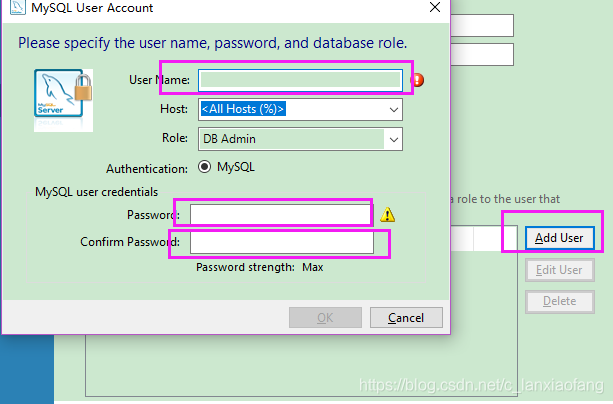Open the Host dropdown list
Viewport: 613px width, 404px height.
[394, 109]
